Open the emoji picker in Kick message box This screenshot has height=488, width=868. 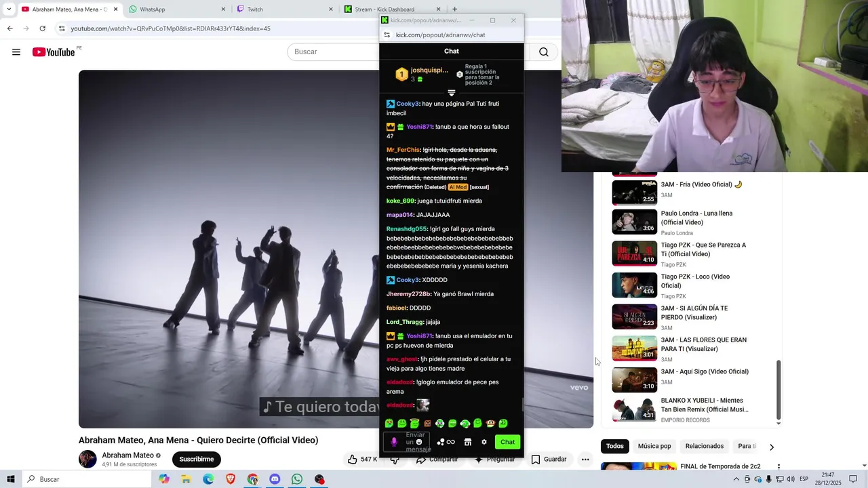click(x=418, y=442)
